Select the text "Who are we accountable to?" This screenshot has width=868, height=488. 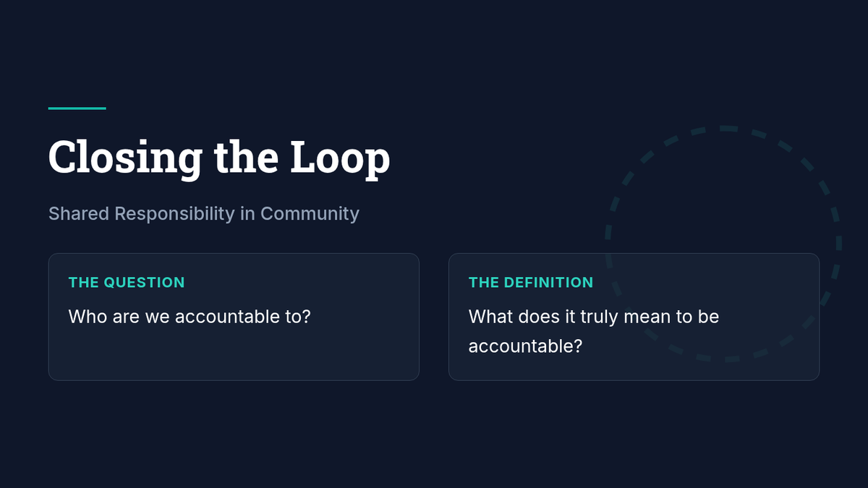coord(189,317)
